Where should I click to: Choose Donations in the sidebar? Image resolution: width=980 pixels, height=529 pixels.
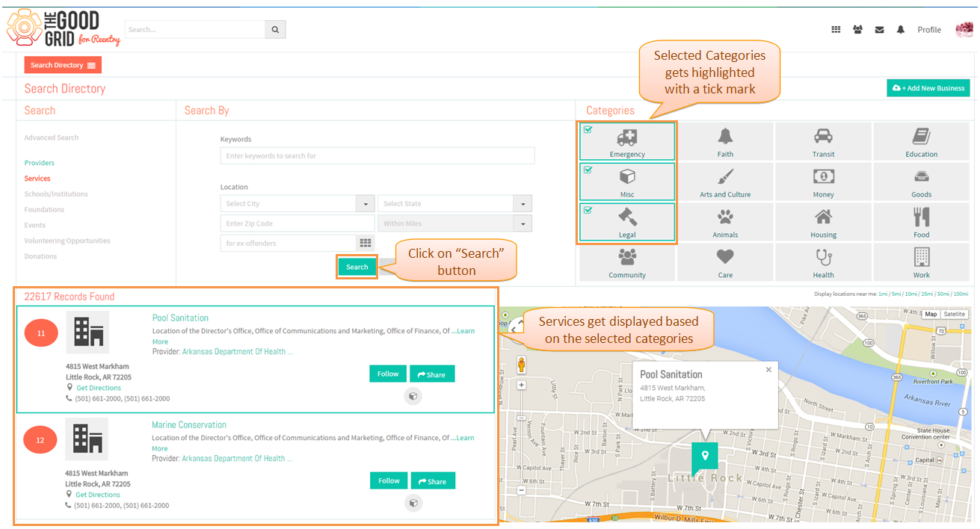click(40, 256)
